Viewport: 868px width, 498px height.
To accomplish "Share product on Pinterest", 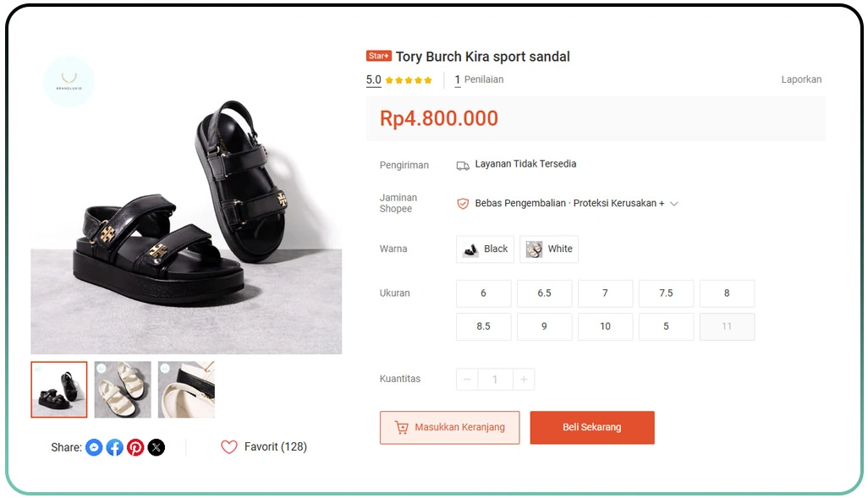I will [135, 447].
